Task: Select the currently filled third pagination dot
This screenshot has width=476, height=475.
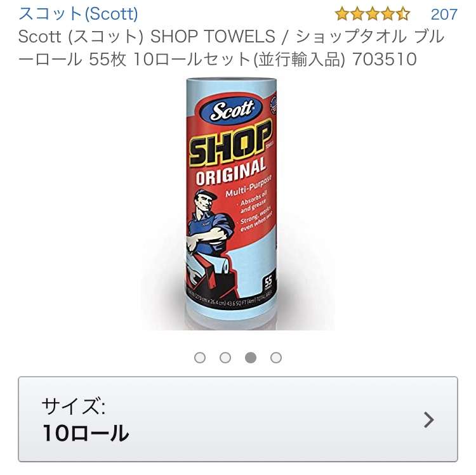Action: click(x=251, y=358)
